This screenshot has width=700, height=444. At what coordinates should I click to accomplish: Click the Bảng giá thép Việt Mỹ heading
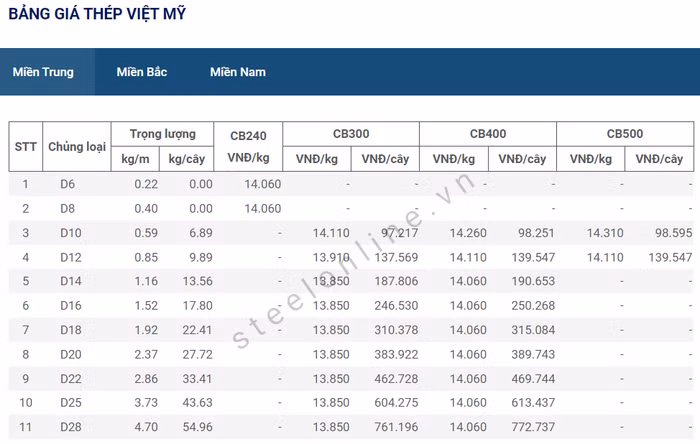pos(97,14)
